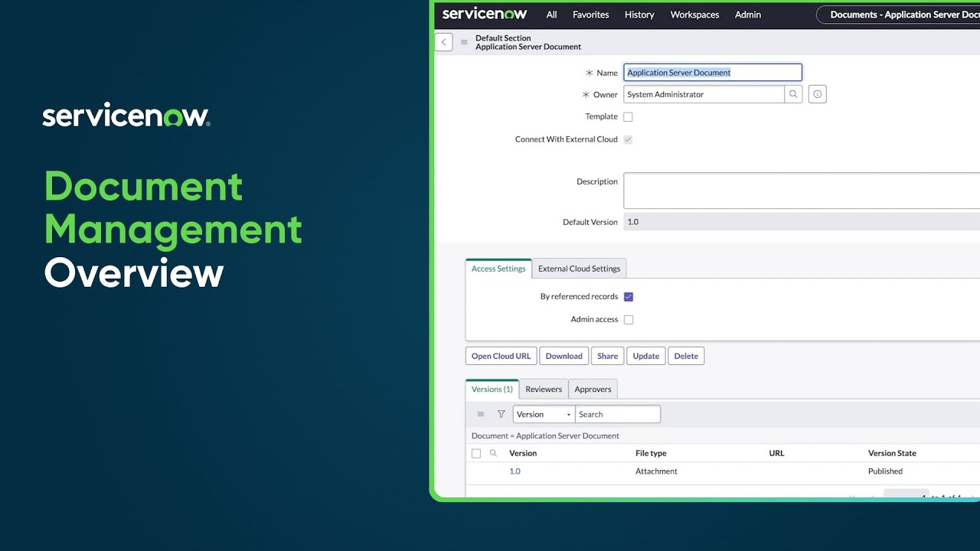Open the History menu
980x551 pixels.
coord(639,15)
